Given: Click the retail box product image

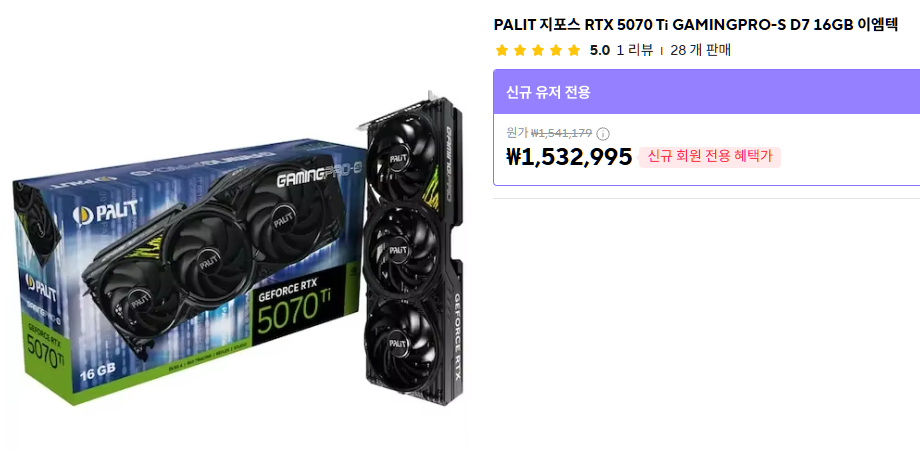Looking at the screenshot, I should pos(188,270).
